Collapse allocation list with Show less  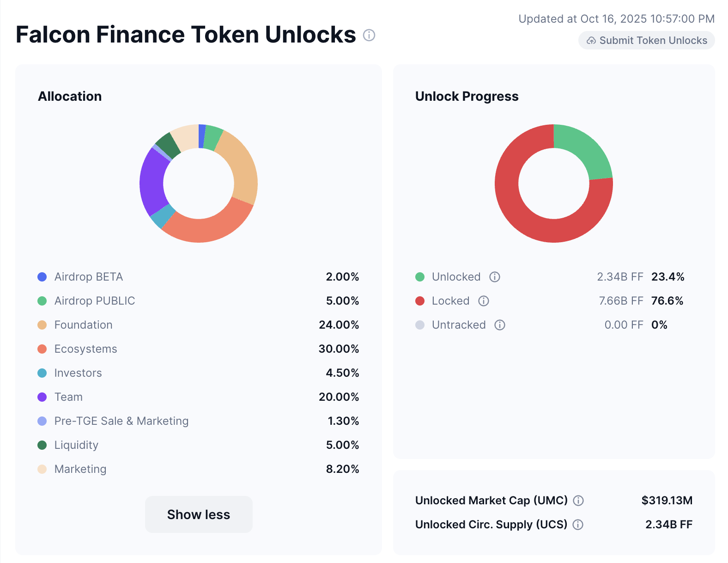199,514
